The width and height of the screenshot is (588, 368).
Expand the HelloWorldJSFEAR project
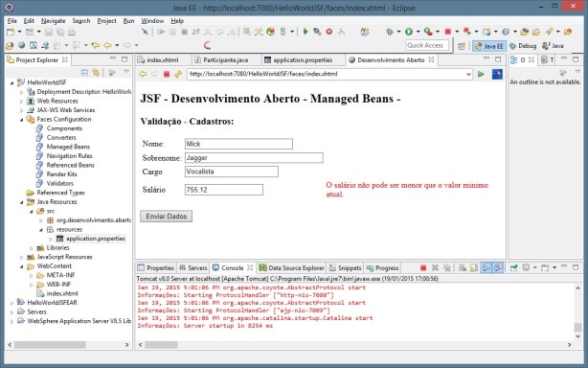[x=12, y=303]
